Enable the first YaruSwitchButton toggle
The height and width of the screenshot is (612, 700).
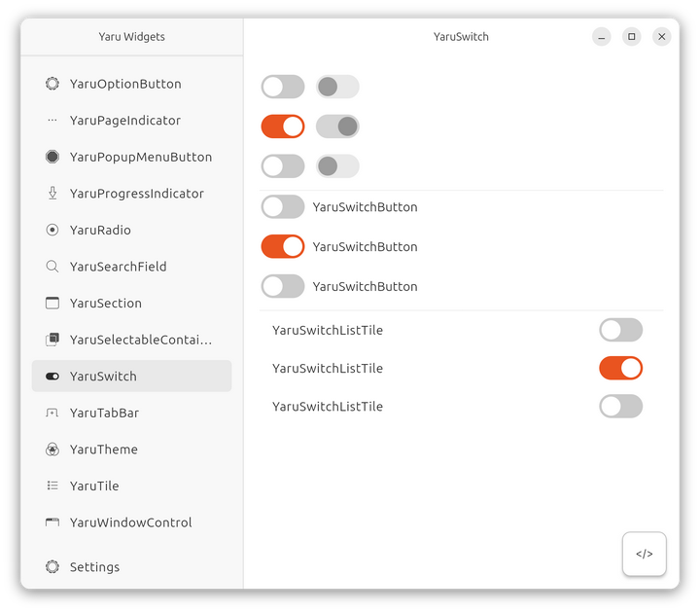(x=283, y=207)
